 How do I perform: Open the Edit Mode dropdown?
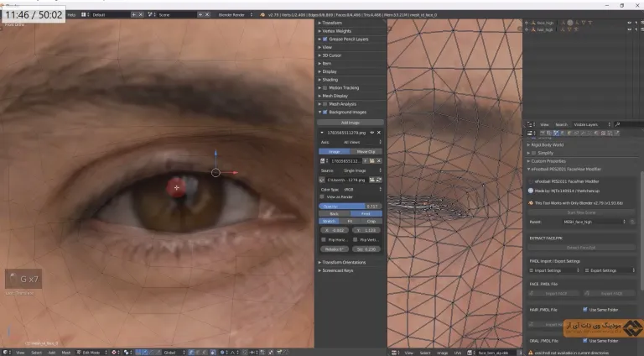tap(92, 353)
